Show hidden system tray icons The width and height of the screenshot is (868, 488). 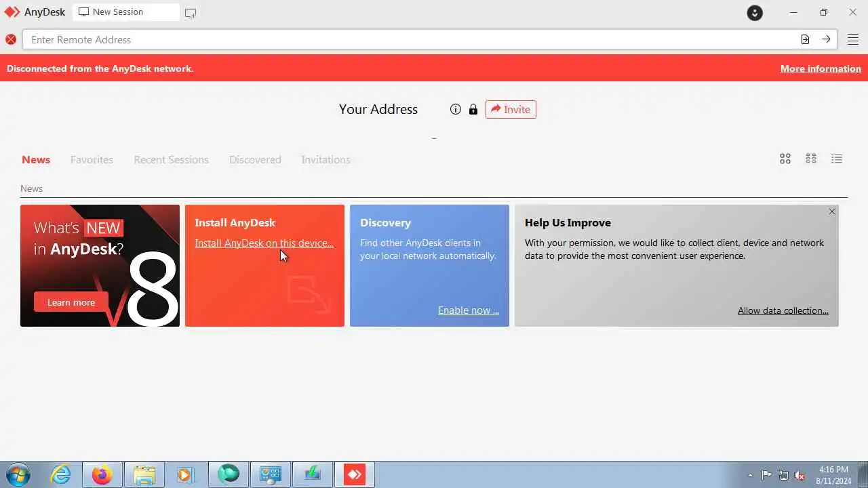coord(750,475)
